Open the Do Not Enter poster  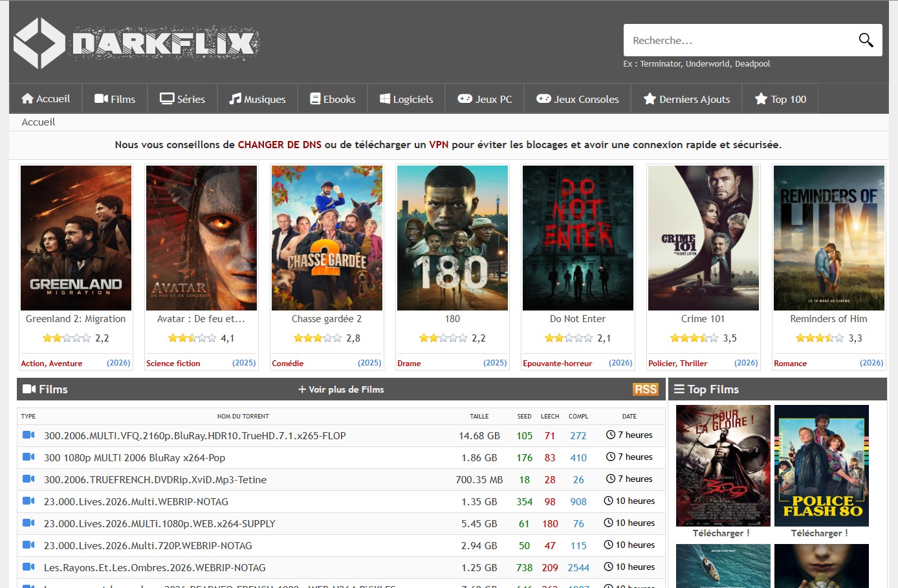(x=578, y=238)
